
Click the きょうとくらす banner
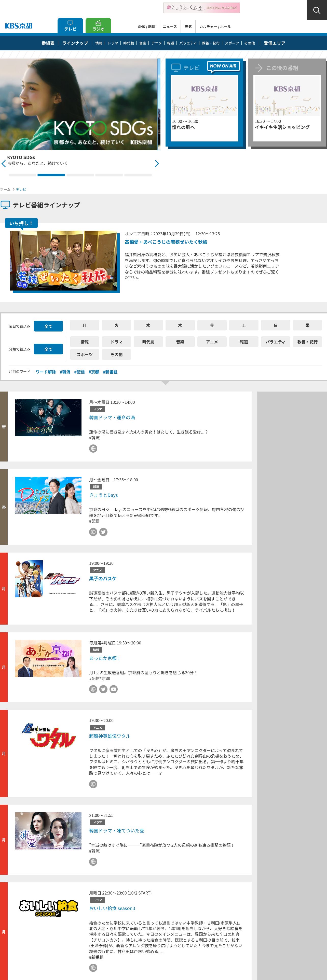201,8
